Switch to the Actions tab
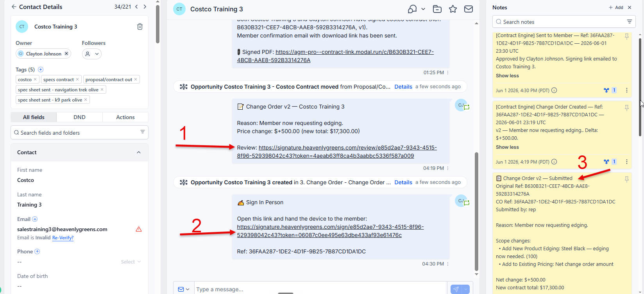 coord(125,117)
